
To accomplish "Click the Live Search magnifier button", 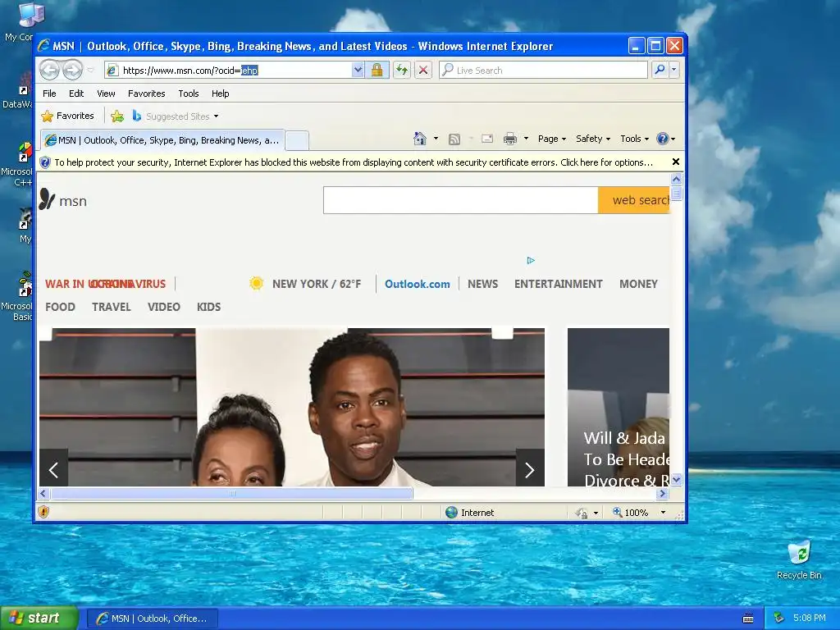I will (x=660, y=71).
